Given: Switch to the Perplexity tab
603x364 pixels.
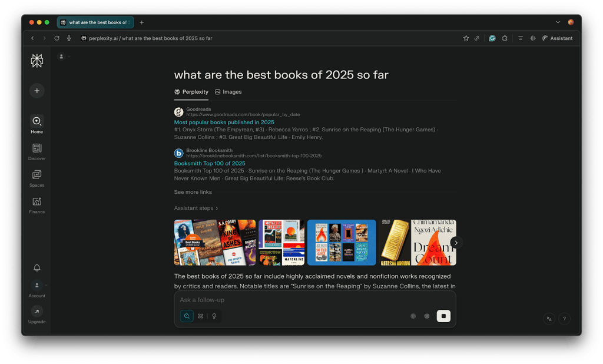Looking at the screenshot, I should coord(191,92).
